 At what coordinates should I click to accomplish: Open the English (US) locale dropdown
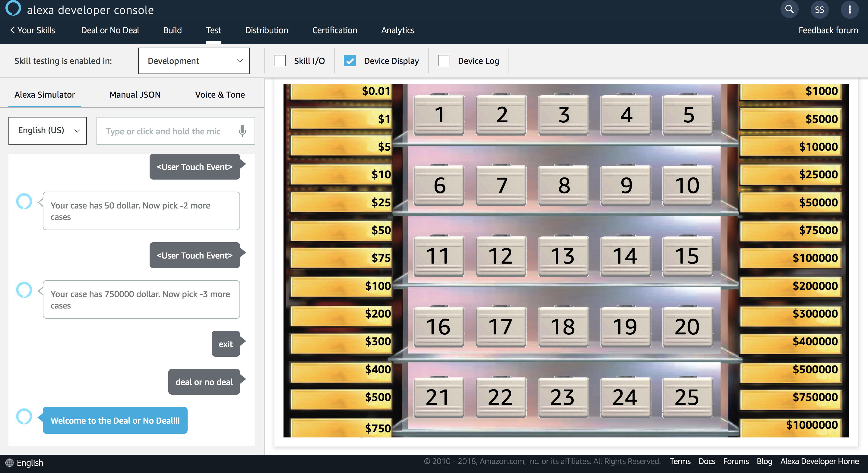(x=48, y=131)
